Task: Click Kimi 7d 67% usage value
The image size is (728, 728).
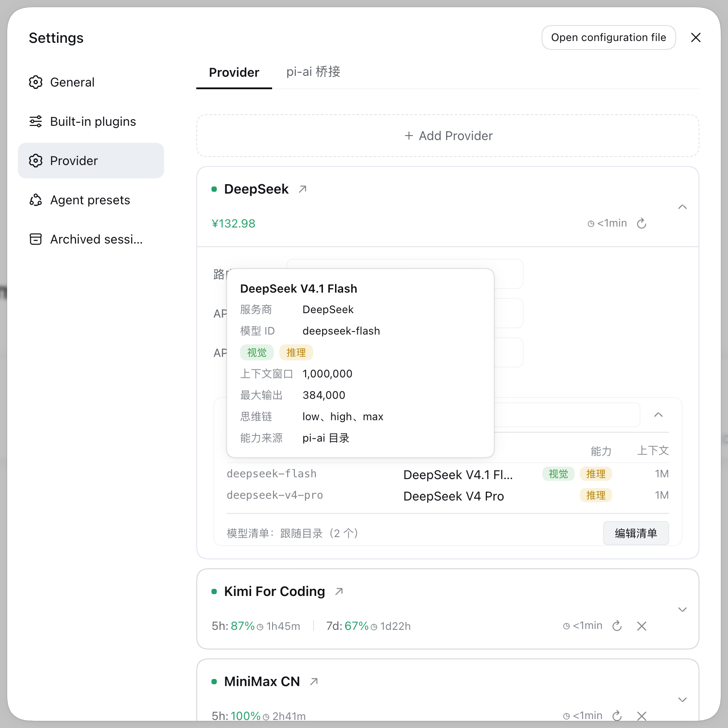Action: tap(357, 626)
